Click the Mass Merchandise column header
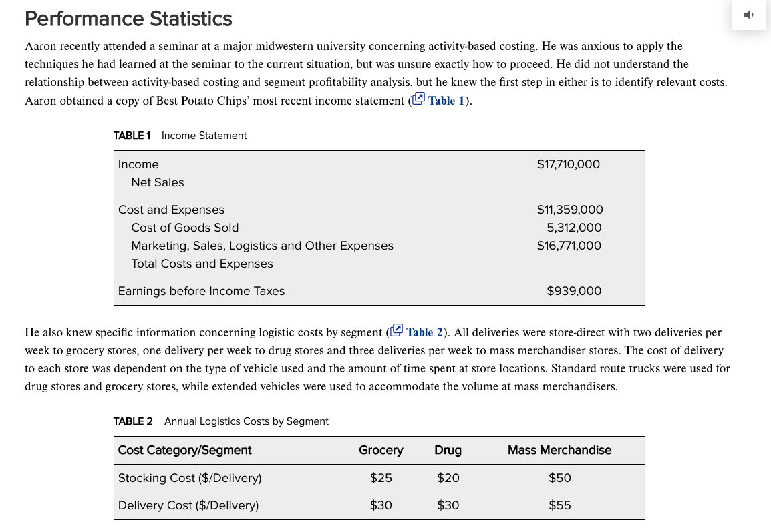The image size is (771, 532). tap(560, 450)
